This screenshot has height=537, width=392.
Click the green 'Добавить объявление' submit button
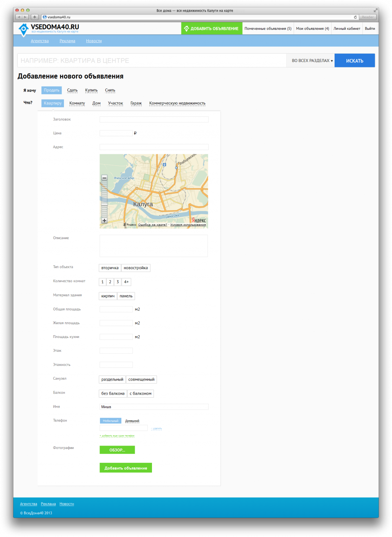click(126, 468)
